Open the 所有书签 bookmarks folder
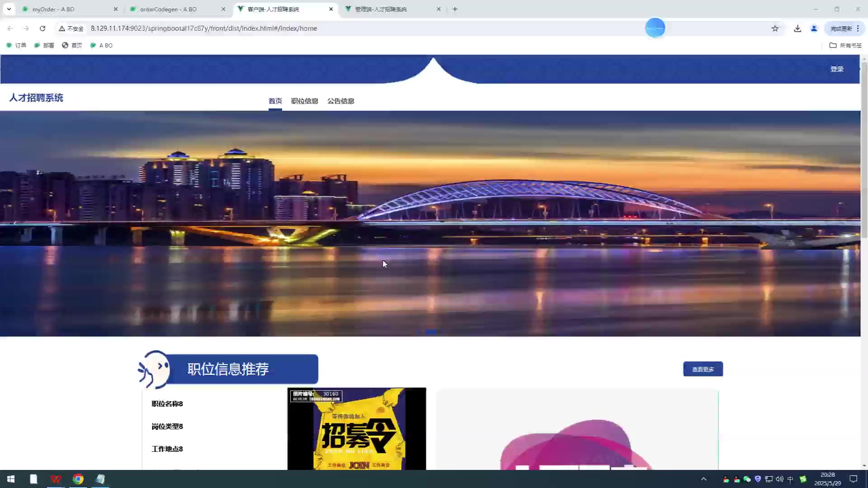The image size is (868, 488). point(845,45)
